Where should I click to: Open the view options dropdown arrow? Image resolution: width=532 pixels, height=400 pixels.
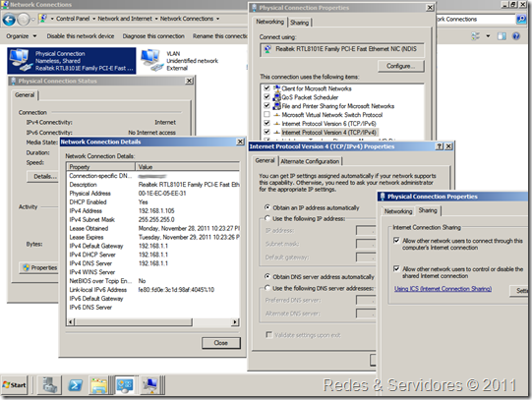488,36
